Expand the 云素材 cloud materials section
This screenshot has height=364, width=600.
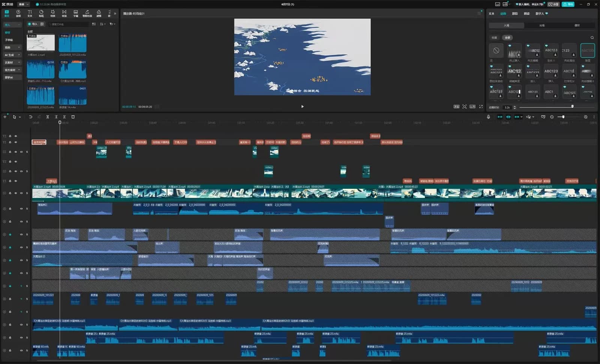[12, 62]
